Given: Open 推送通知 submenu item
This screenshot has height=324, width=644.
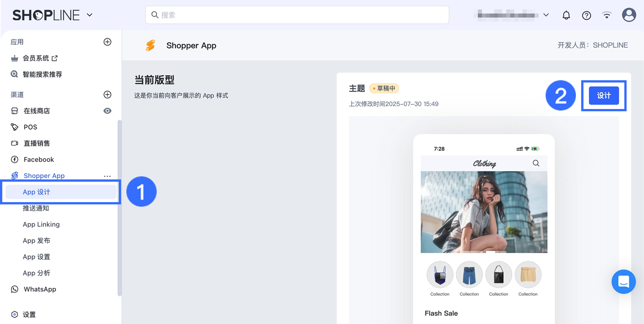Looking at the screenshot, I should [36, 208].
